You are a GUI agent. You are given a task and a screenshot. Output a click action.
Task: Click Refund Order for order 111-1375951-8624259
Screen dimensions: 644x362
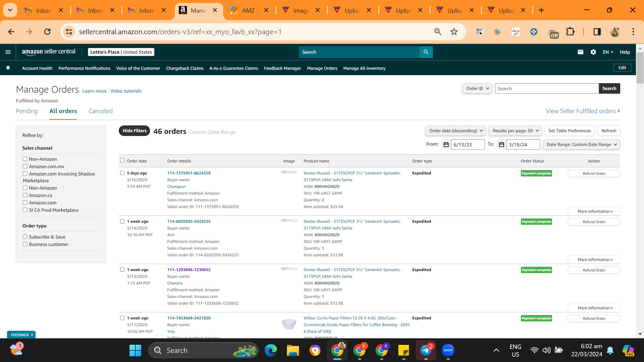tap(594, 173)
